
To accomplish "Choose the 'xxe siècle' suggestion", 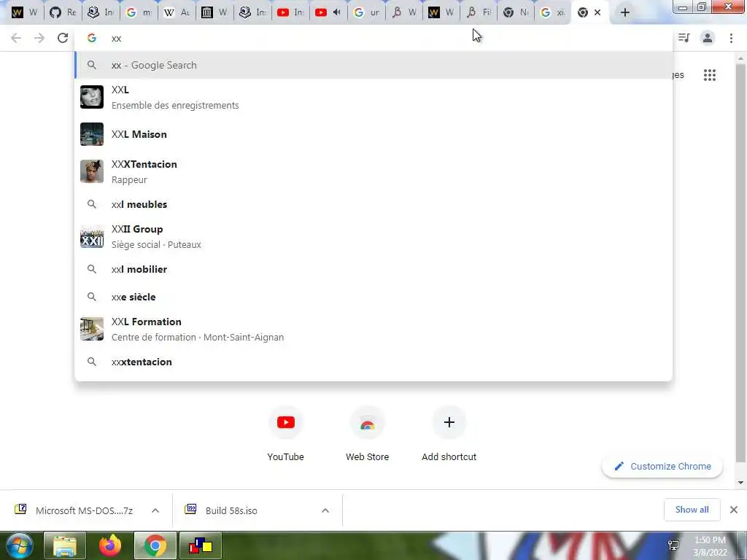I will point(373,297).
